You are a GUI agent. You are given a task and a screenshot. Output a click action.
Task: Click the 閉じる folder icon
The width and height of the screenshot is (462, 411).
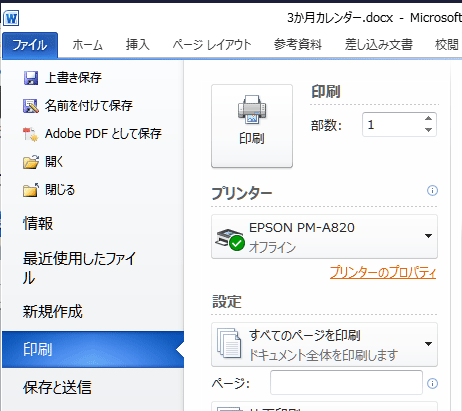31,190
